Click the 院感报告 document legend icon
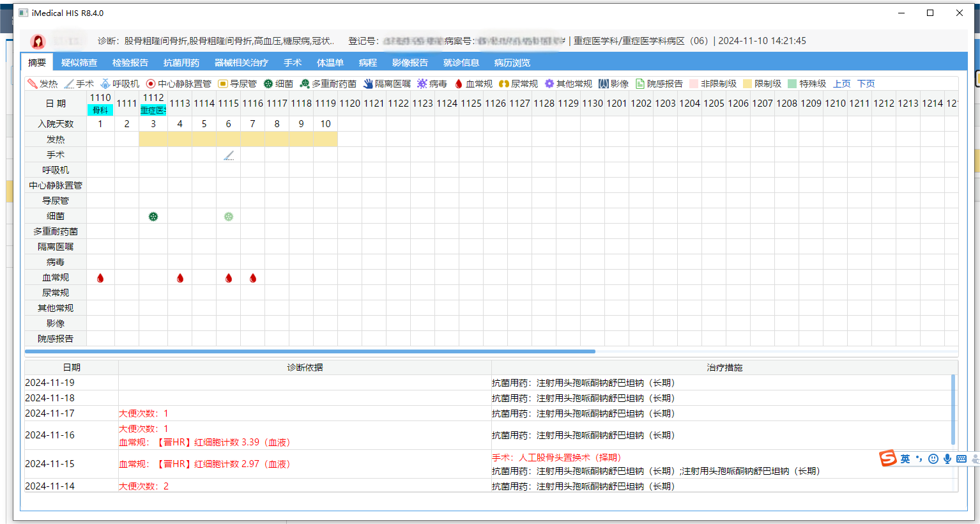 click(x=640, y=84)
